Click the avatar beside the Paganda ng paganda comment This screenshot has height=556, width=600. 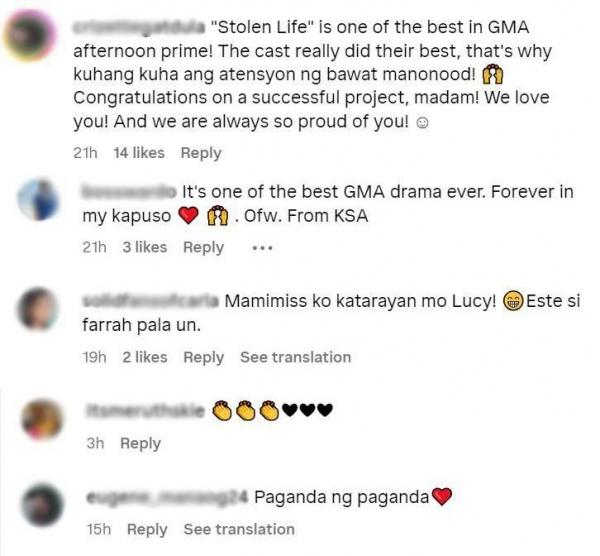(x=42, y=505)
